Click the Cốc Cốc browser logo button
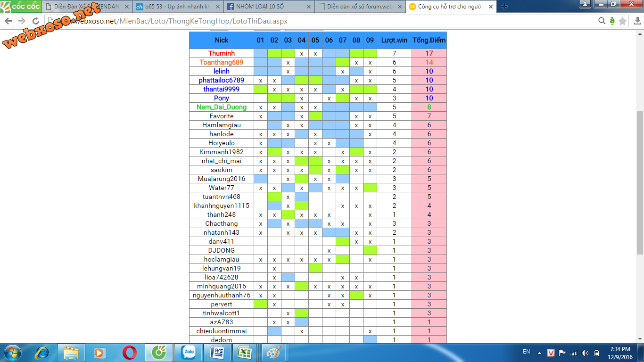 point(21,6)
